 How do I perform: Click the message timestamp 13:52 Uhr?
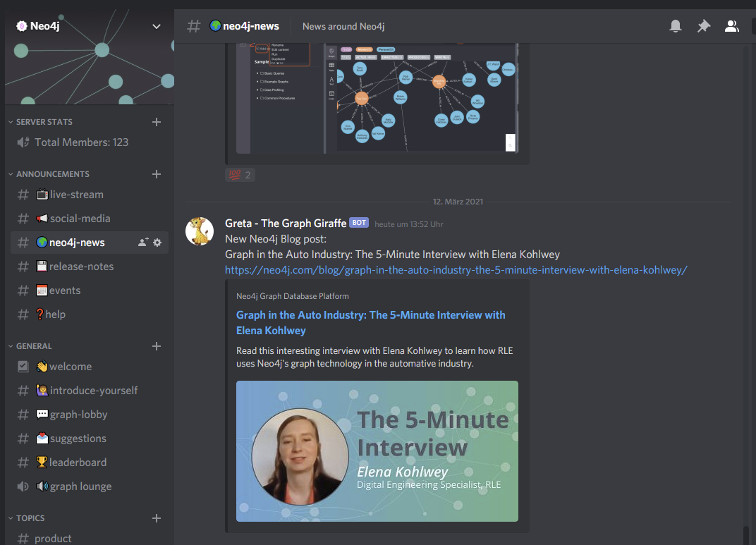coord(409,224)
